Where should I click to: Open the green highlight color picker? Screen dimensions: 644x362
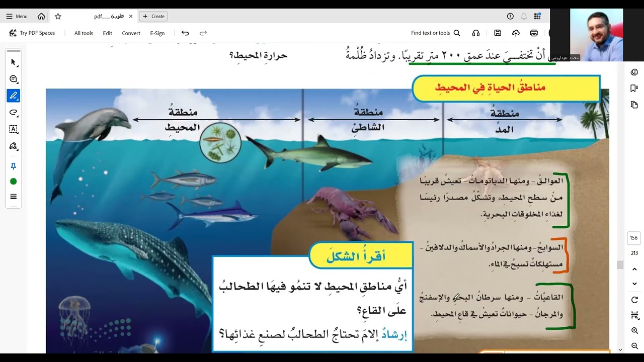[14, 182]
